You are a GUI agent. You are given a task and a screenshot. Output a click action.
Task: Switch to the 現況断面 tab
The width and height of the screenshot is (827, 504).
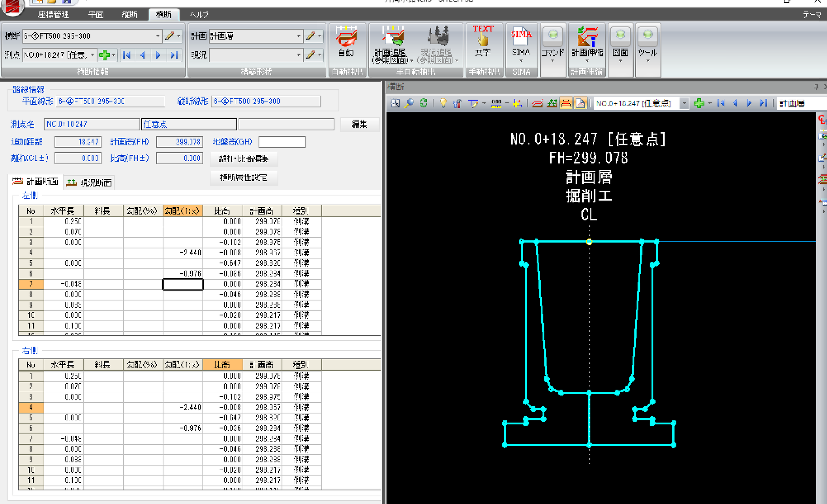tap(90, 183)
